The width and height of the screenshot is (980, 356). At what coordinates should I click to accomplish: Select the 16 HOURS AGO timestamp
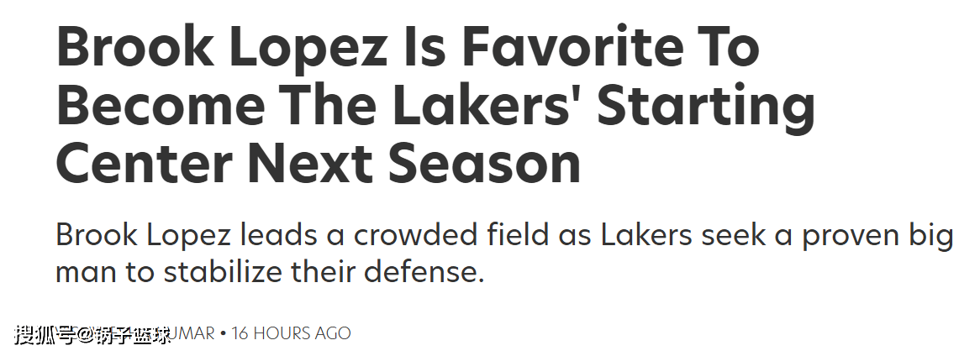pyautogui.click(x=291, y=333)
